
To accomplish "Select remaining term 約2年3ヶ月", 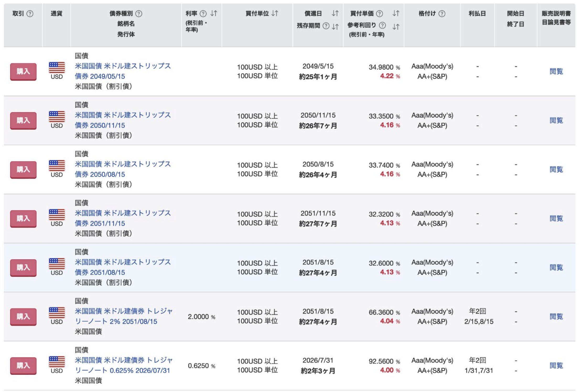I will click(318, 371).
